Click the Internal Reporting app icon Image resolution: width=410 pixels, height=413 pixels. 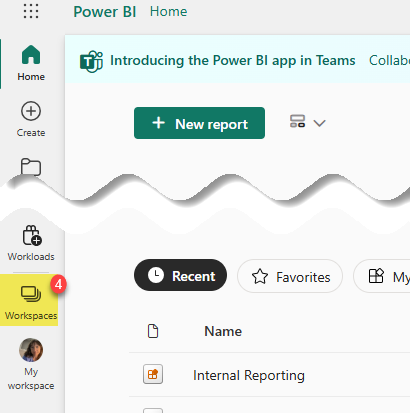pyautogui.click(x=153, y=374)
